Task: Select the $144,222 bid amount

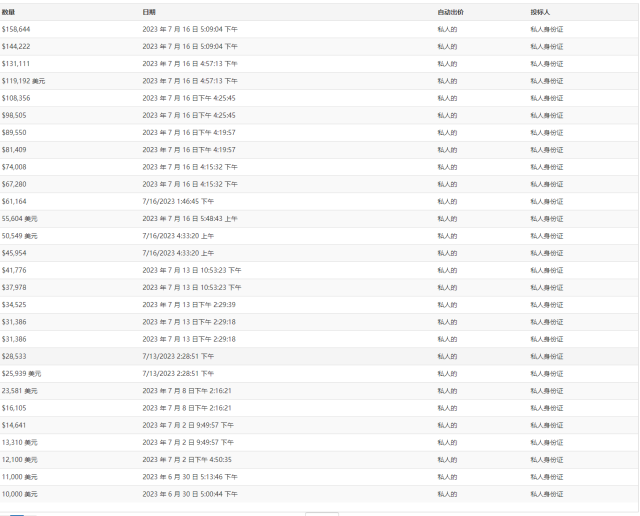Action: (x=16, y=46)
